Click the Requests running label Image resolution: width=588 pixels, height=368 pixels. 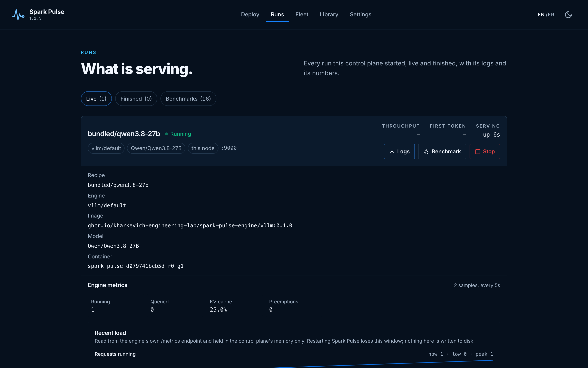pyautogui.click(x=115, y=354)
